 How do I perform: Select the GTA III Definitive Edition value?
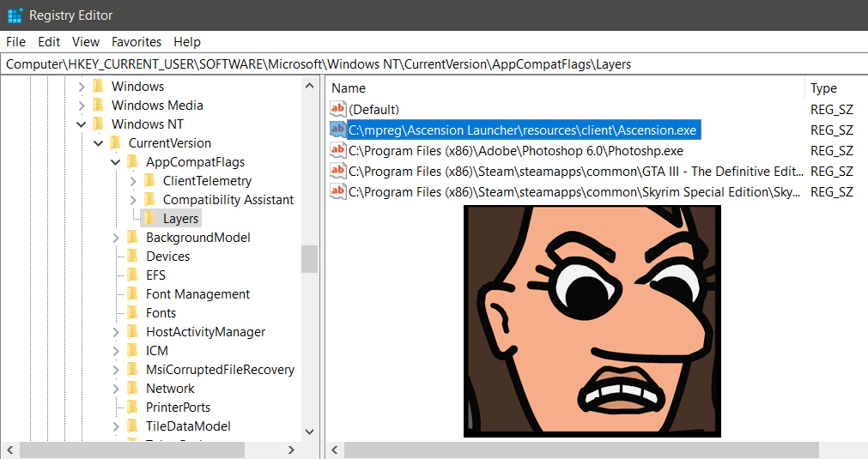coord(576,172)
